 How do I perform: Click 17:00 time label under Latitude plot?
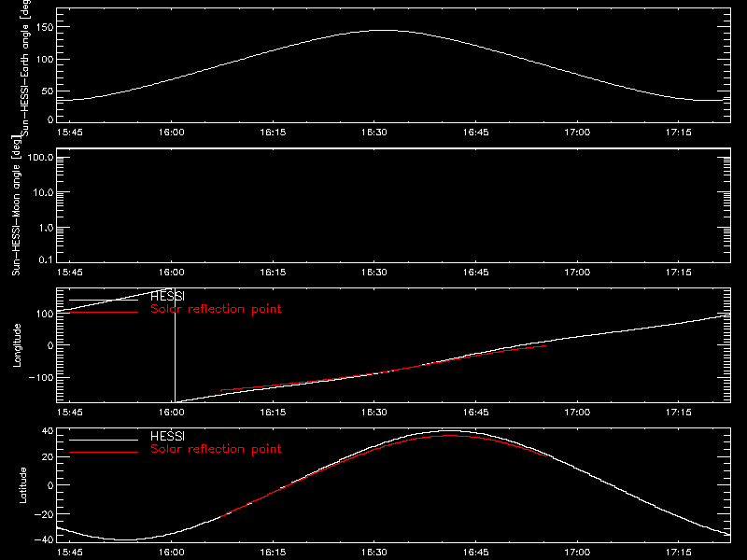[577, 553]
